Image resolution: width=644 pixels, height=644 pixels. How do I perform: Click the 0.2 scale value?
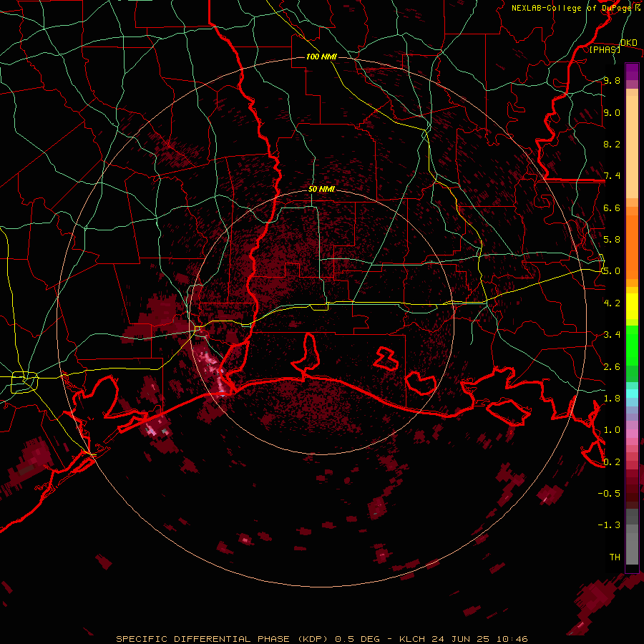(x=612, y=462)
